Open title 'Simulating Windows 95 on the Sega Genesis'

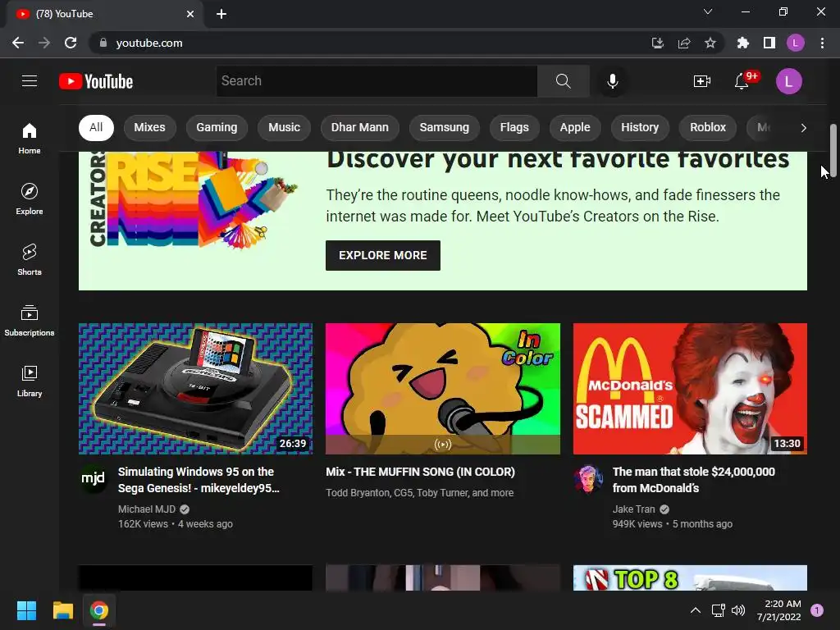tap(199, 480)
